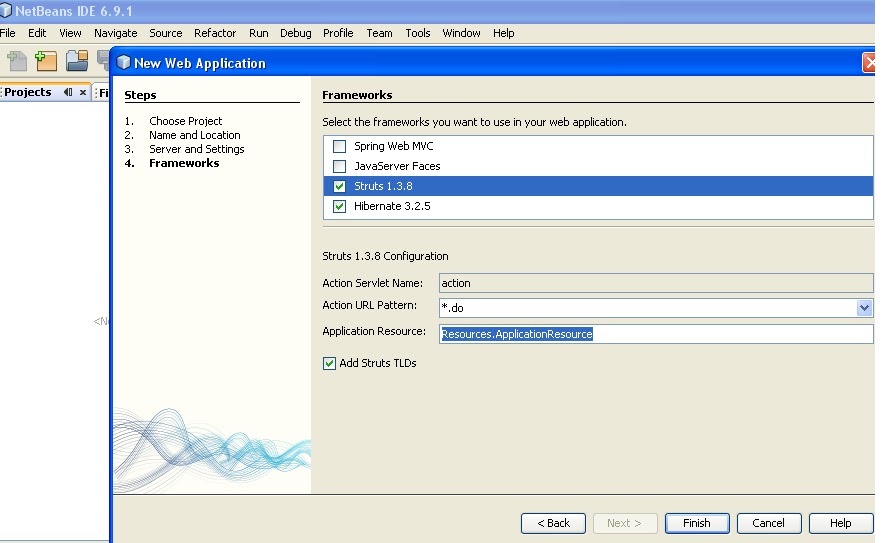Open the Window menu
This screenshot has width=885, height=543.
coord(461,33)
